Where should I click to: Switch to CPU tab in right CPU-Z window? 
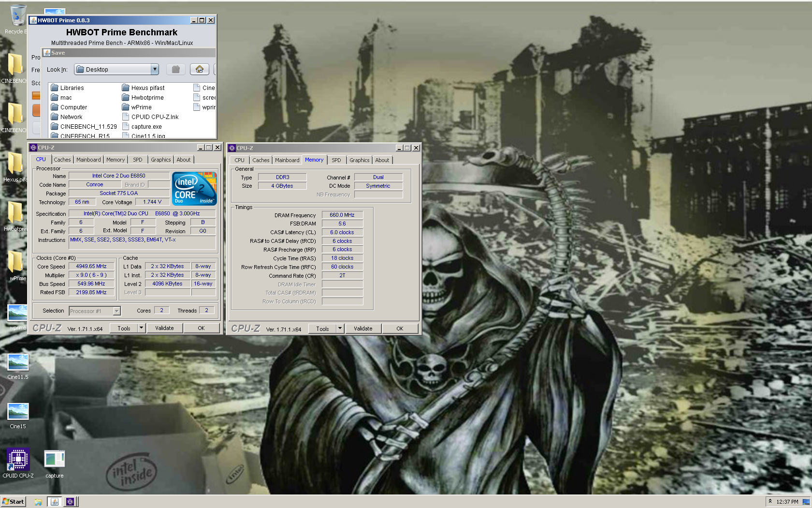(x=239, y=160)
